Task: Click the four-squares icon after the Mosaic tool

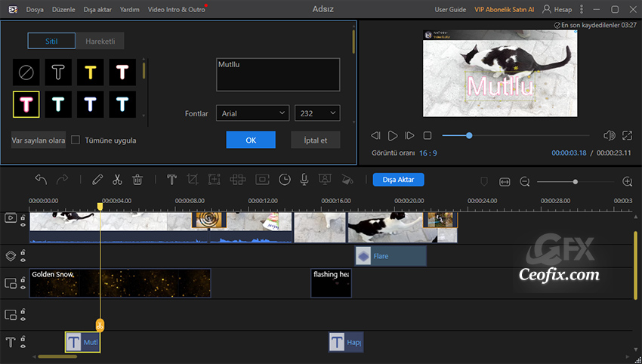Action: pyautogui.click(x=237, y=180)
